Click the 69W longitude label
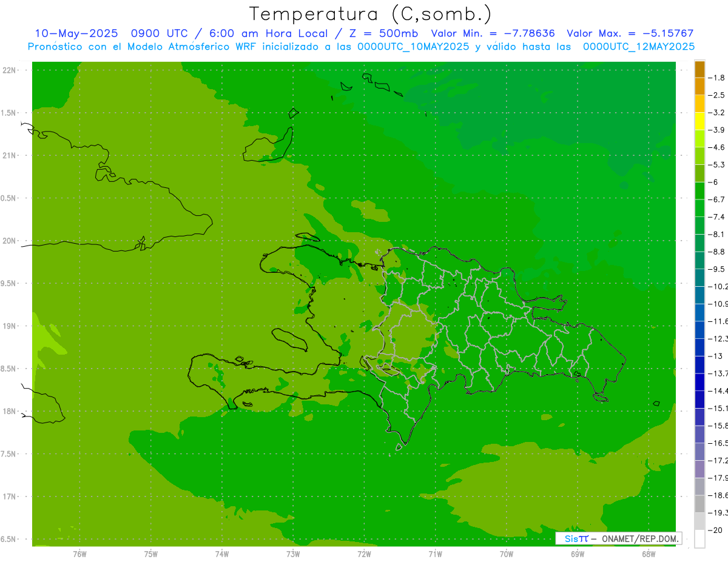Viewport: 728px width, 562px height. 577,554
